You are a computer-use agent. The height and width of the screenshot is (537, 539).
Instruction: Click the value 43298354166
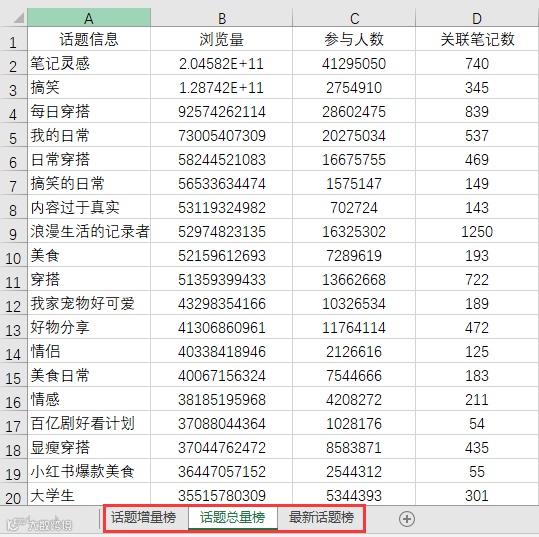222,304
